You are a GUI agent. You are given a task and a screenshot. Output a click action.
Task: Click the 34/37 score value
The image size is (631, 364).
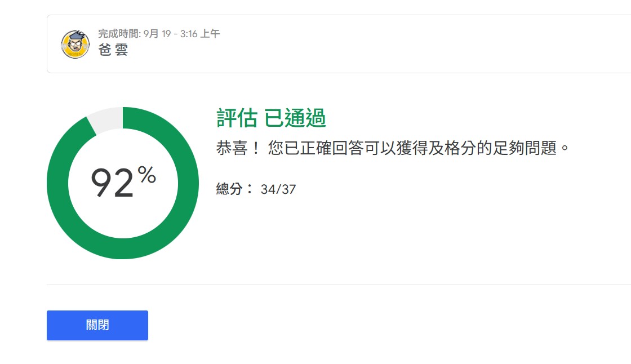[x=278, y=189]
